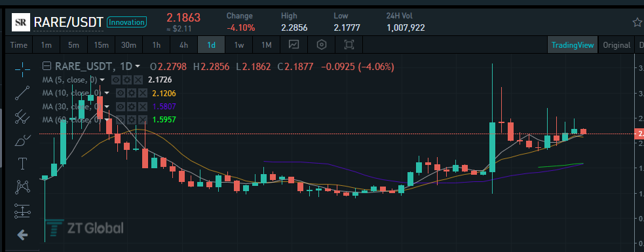644x252 pixels.
Task: Select the 1h interval
Action: (156, 45)
